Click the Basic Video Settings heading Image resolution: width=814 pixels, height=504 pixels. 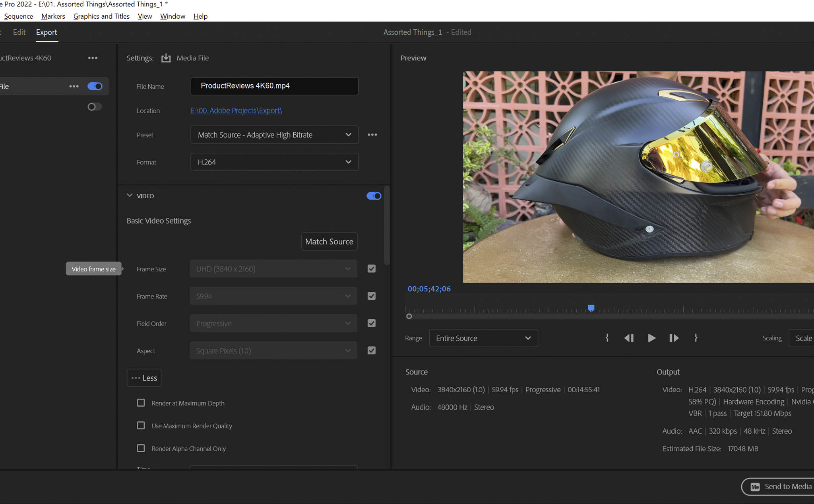(x=159, y=221)
